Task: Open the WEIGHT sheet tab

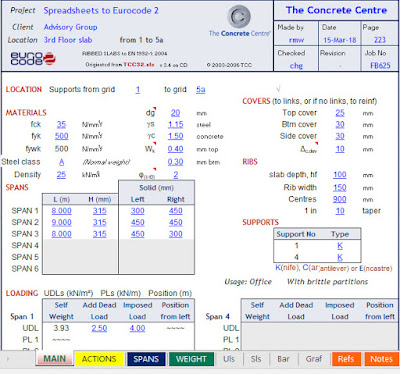Action: click(191, 359)
